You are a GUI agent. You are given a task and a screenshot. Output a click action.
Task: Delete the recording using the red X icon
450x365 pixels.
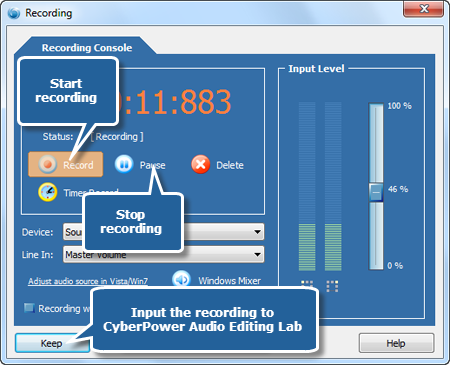201,164
